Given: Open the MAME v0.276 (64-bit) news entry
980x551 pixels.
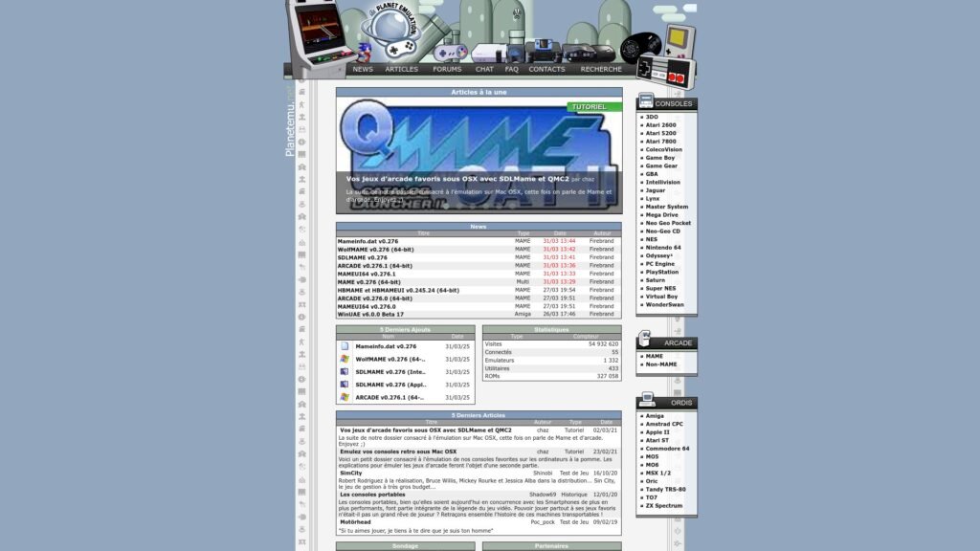Looking at the screenshot, I should tap(368, 282).
